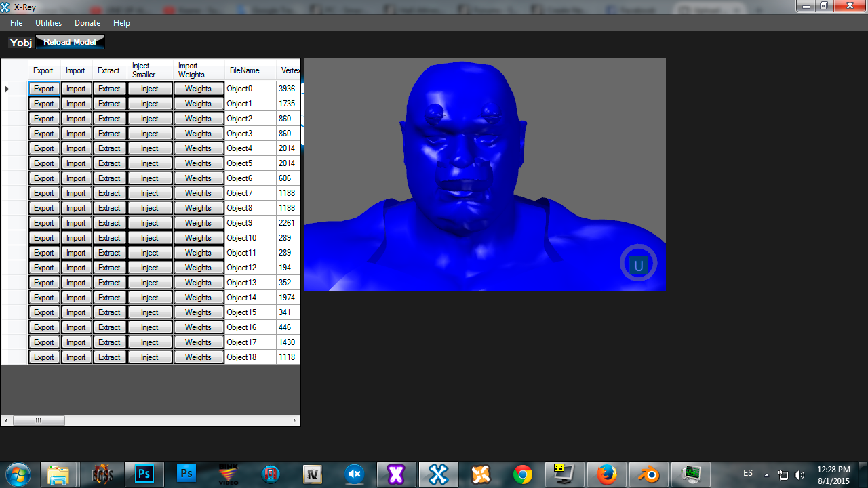Select vertex count cell 3936
Image resolution: width=868 pixels, height=488 pixels.
pyautogui.click(x=288, y=89)
